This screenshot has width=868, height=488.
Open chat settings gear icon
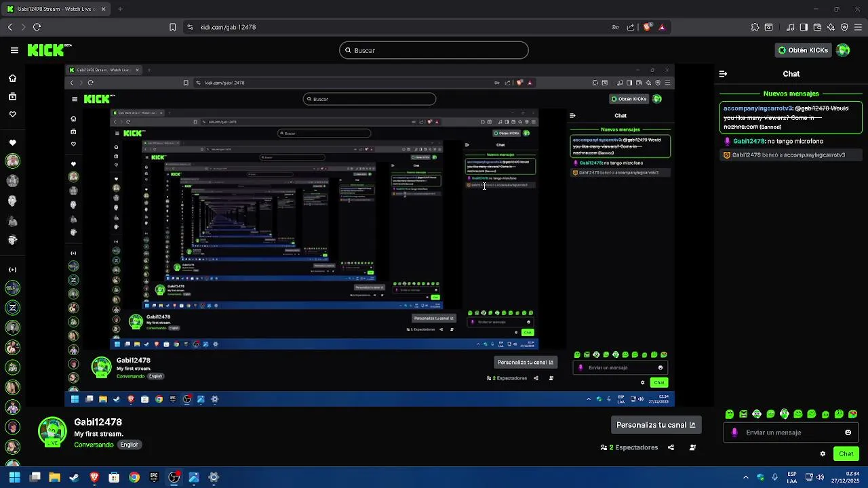(x=823, y=454)
